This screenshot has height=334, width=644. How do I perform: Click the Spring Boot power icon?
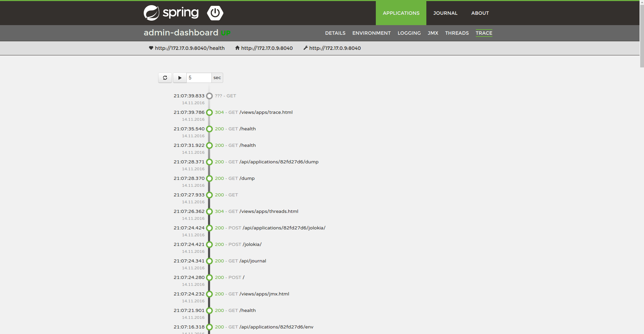point(215,13)
